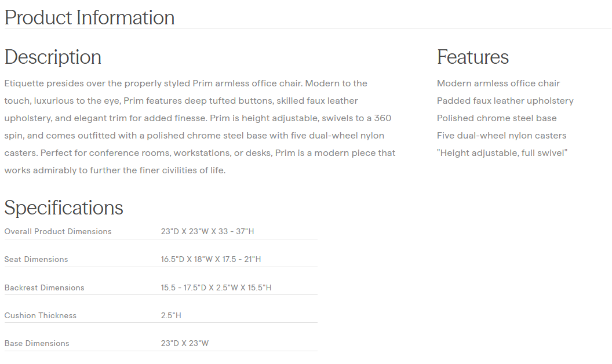Click the Features heading
Screen dimensions: 612x364
(473, 57)
